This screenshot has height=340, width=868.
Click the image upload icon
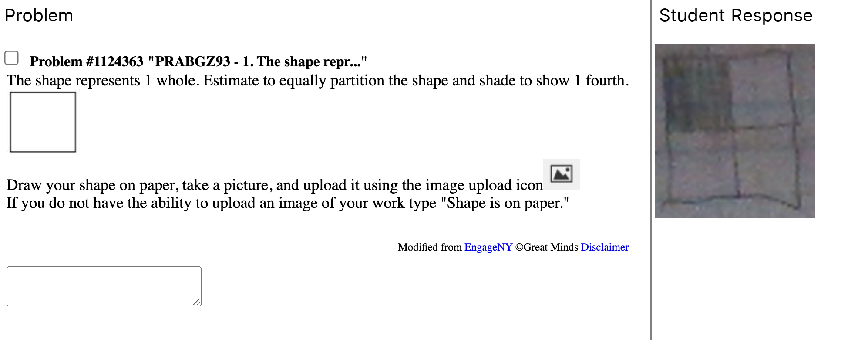point(561,174)
